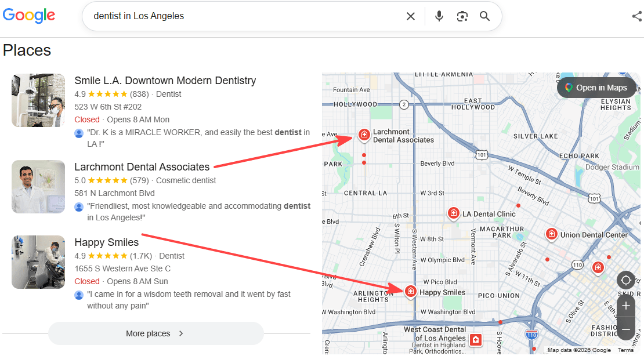This screenshot has width=644, height=363.
Task: Click the Union Dental Center map label
Action: tap(594, 235)
